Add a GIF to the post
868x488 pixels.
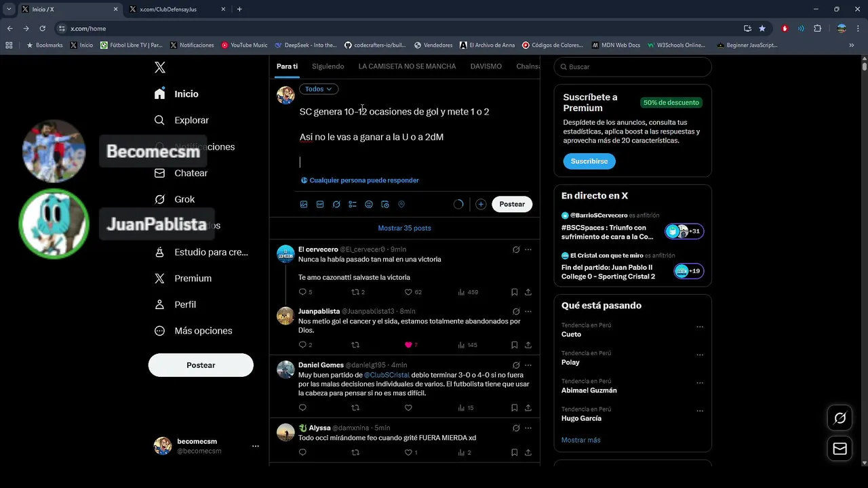[x=320, y=204]
